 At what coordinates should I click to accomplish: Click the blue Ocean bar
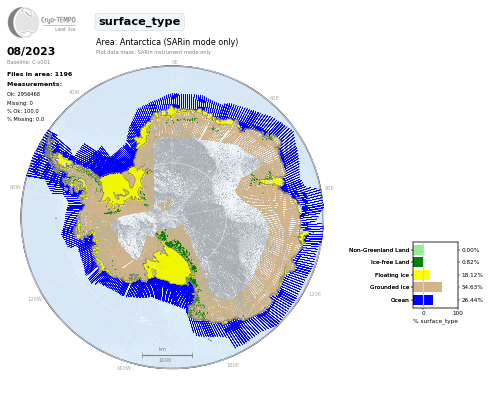point(423,300)
